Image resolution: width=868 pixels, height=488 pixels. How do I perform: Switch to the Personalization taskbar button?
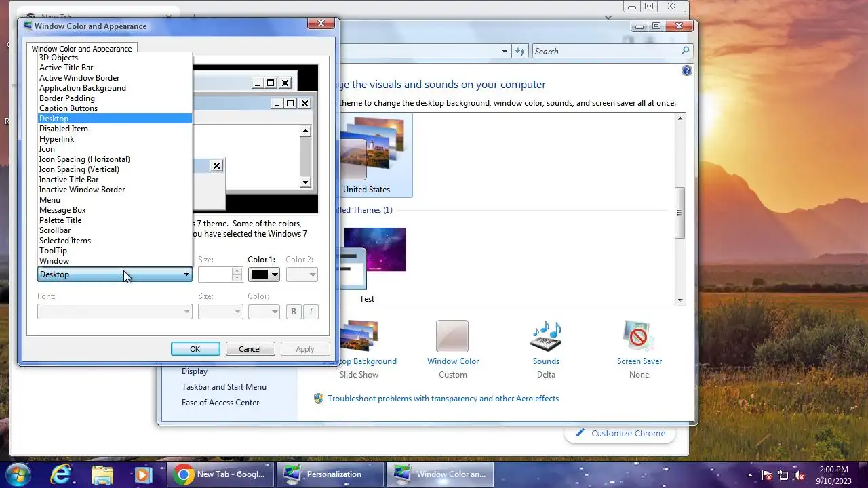pyautogui.click(x=331, y=474)
